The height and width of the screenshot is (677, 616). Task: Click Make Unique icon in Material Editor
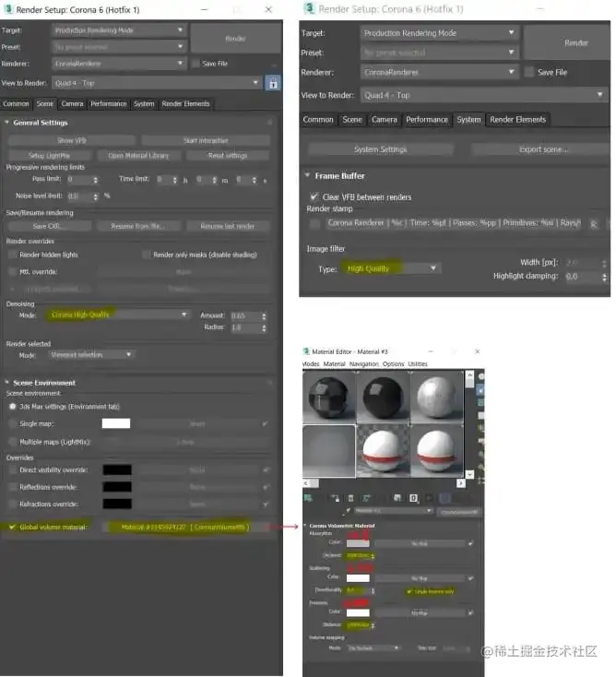366,498
